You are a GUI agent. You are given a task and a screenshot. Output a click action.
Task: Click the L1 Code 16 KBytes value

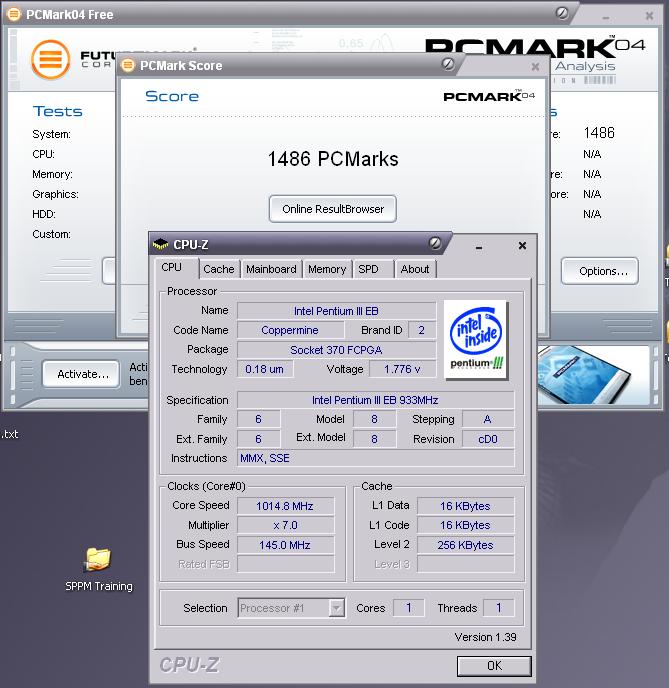coord(465,525)
